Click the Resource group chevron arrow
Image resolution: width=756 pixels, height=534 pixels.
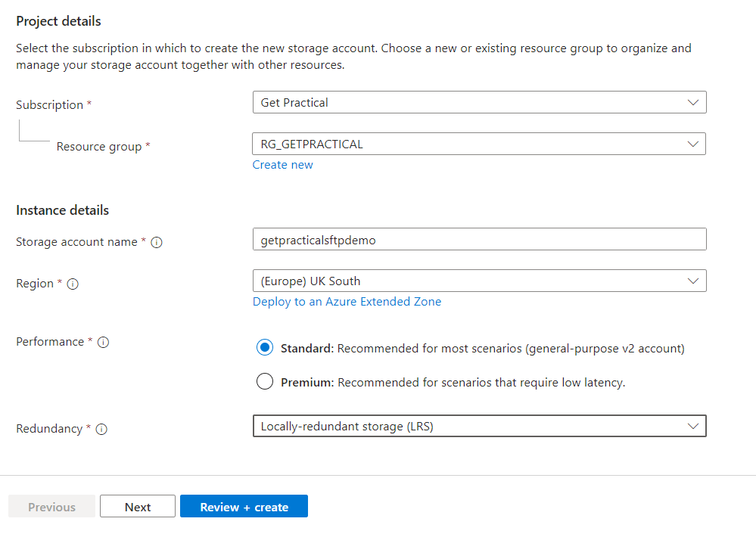click(692, 144)
